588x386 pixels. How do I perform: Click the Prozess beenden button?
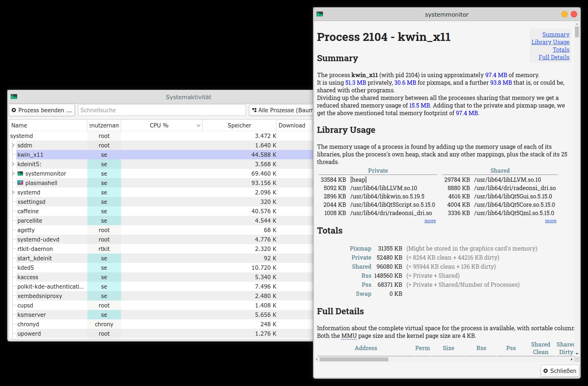[x=42, y=110]
